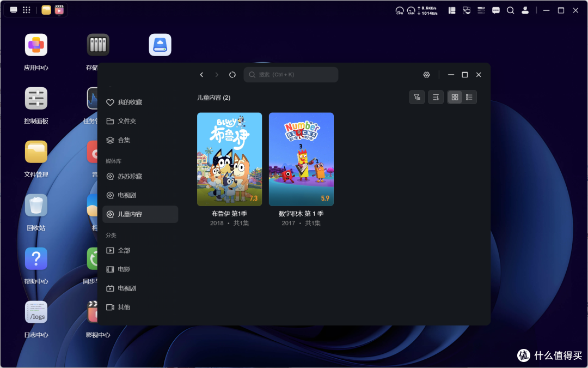The image size is (588, 368).
Task: Switch to grid view
Action: (x=455, y=97)
